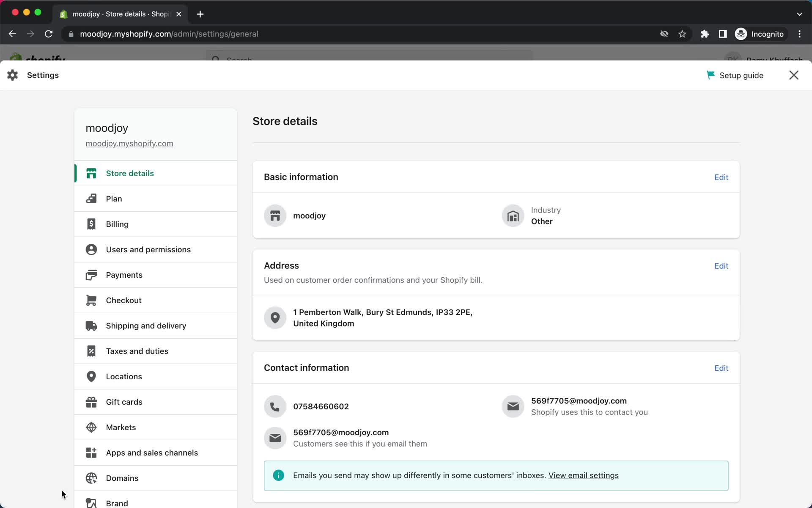Screen dimensions: 812x508
Task: Open the Plan settings section
Action: tap(156, 199)
